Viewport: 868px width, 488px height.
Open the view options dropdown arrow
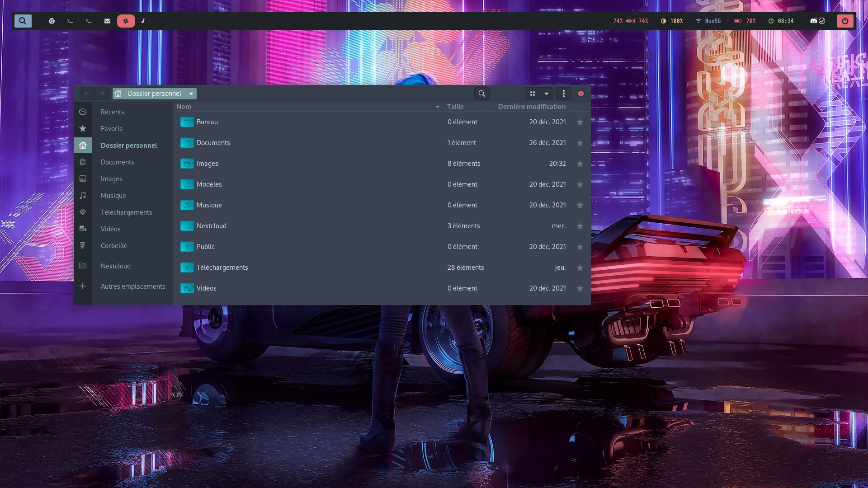(547, 94)
